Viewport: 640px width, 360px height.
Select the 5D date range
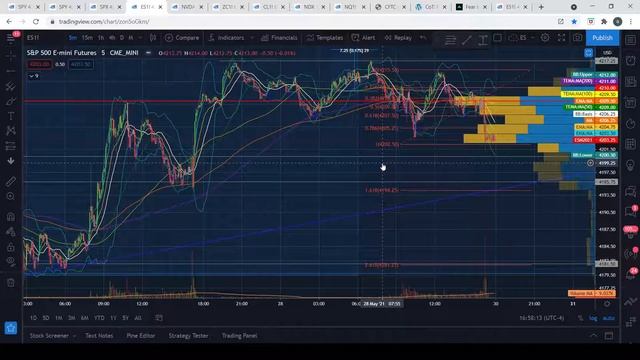(46, 318)
